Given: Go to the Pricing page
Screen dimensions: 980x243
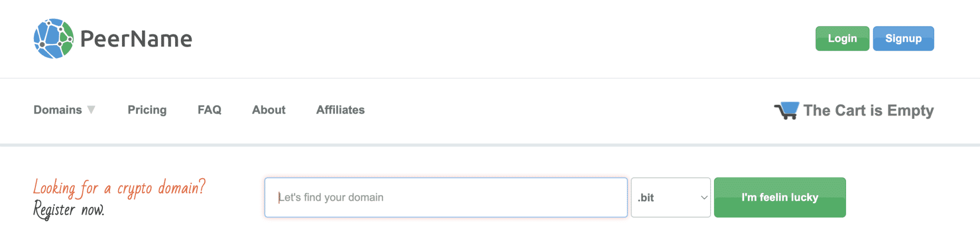Looking at the screenshot, I should pos(147,110).
